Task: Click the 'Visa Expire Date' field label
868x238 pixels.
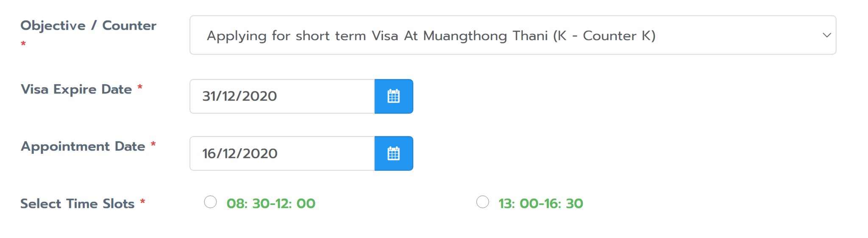Action: (76, 89)
